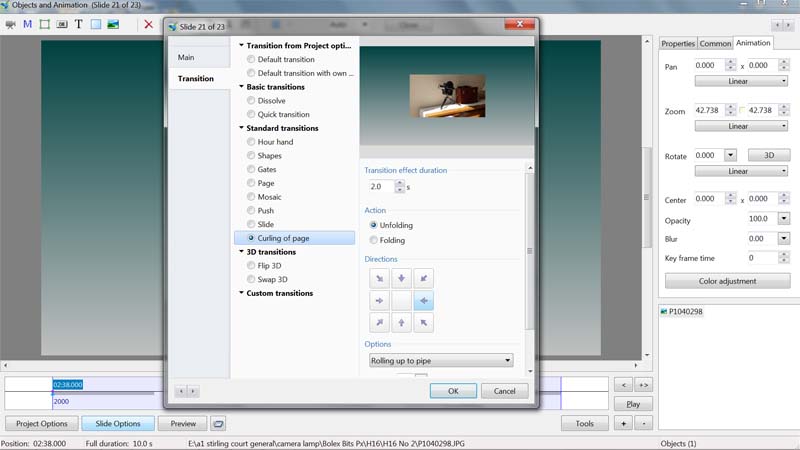
Task: Click the red X delete icon
Action: [x=149, y=24]
